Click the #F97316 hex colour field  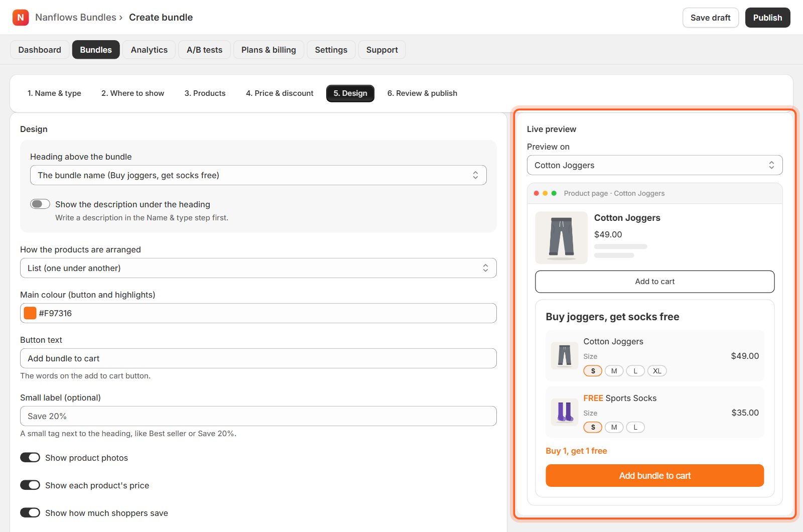coord(258,313)
